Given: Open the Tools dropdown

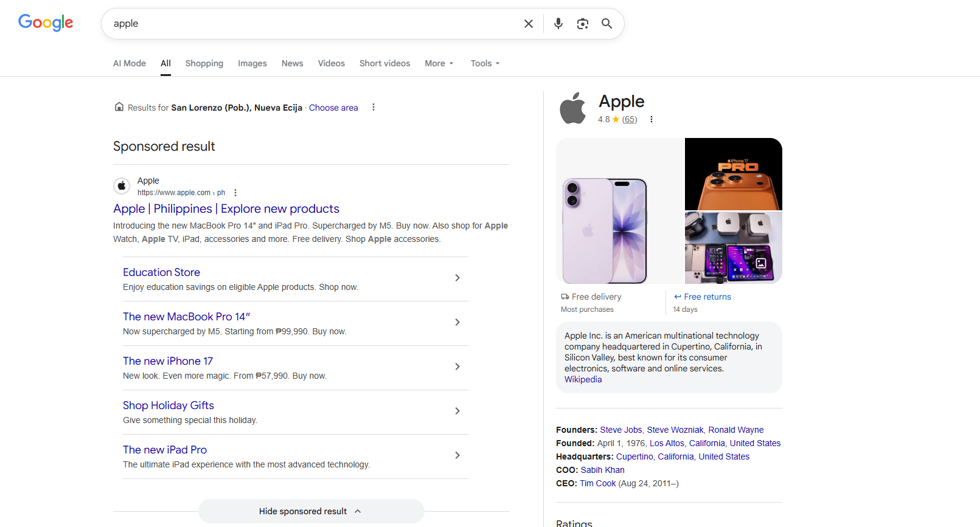Looking at the screenshot, I should 485,63.
